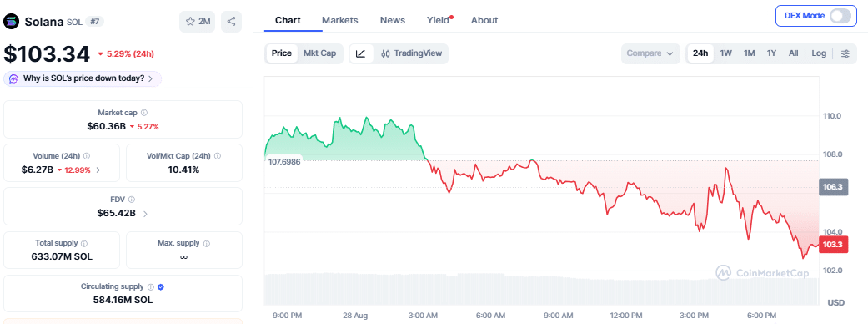Switch to line chart icon

click(361, 53)
